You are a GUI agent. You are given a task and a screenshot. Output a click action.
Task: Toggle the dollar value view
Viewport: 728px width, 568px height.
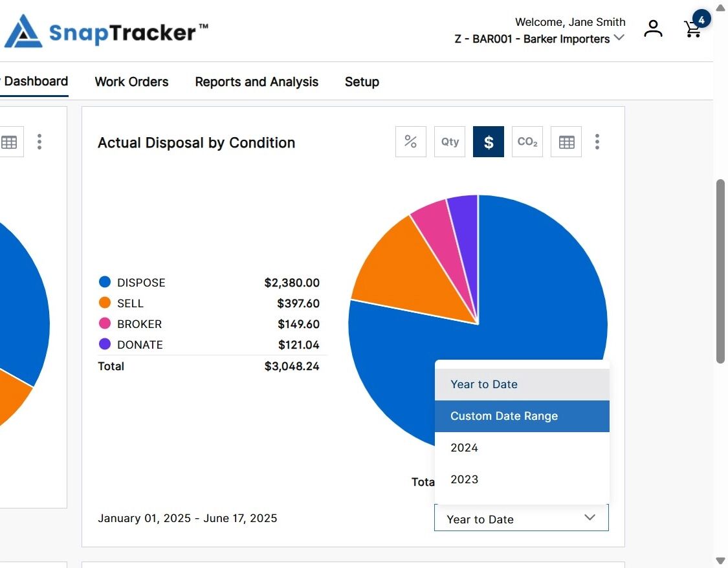point(489,142)
